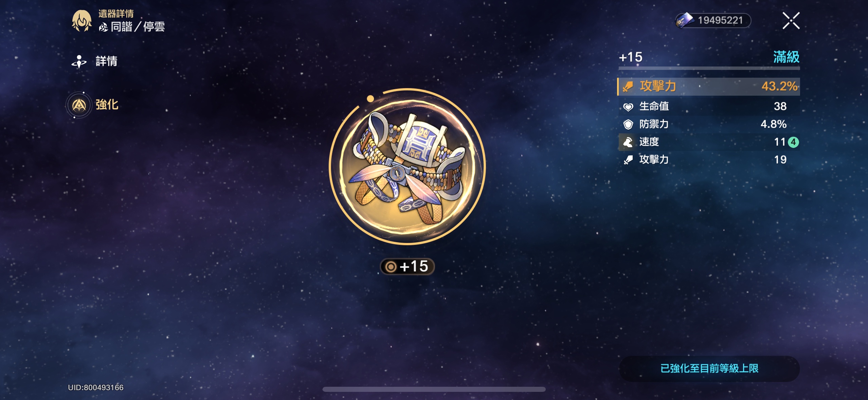Switch to the 強化 enhance tab
The height and width of the screenshot is (400, 868).
point(93,105)
